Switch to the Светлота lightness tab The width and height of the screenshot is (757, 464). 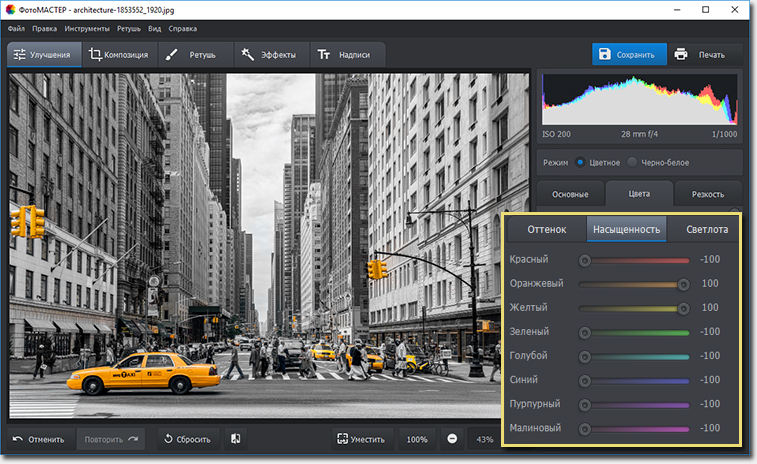(706, 230)
